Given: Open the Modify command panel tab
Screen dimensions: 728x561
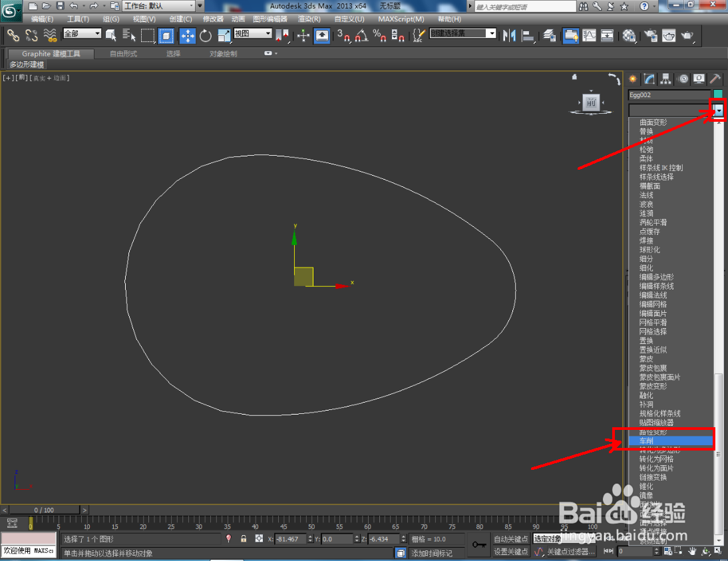Looking at the screenshot, I should click(x=649, y=79).
